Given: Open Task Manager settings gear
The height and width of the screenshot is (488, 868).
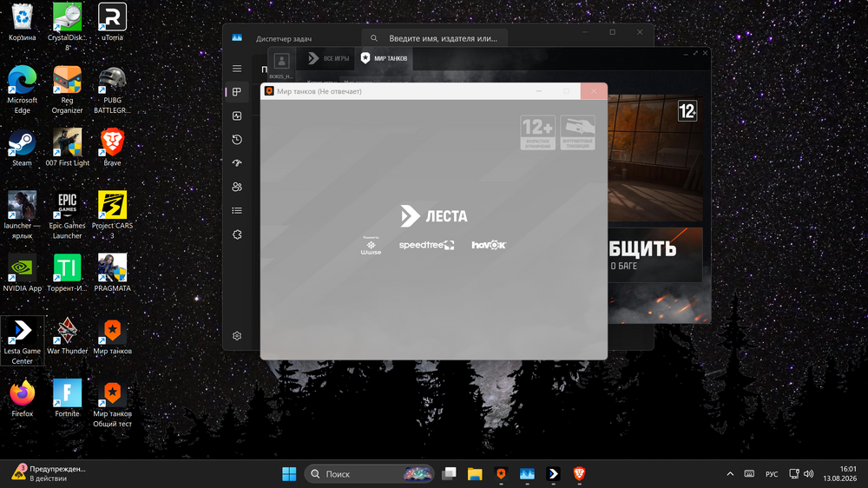Looking at the screenshot, I should click(x=237, y=336).
